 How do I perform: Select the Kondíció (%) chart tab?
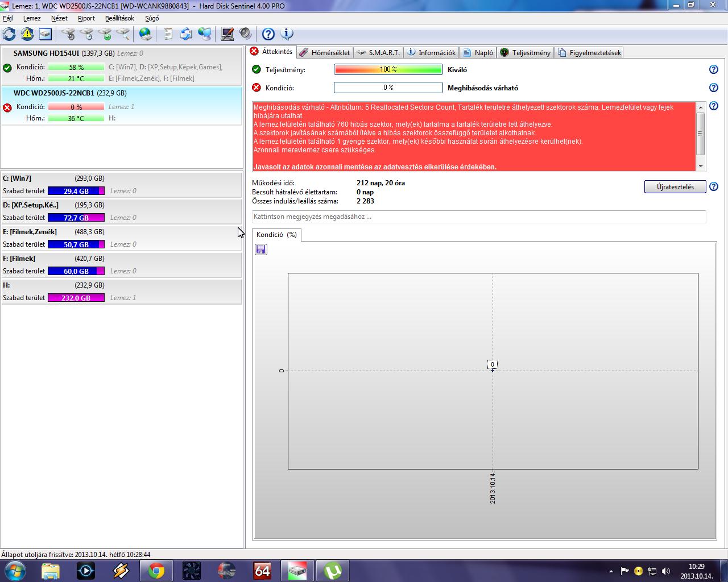tap(276, 235)
